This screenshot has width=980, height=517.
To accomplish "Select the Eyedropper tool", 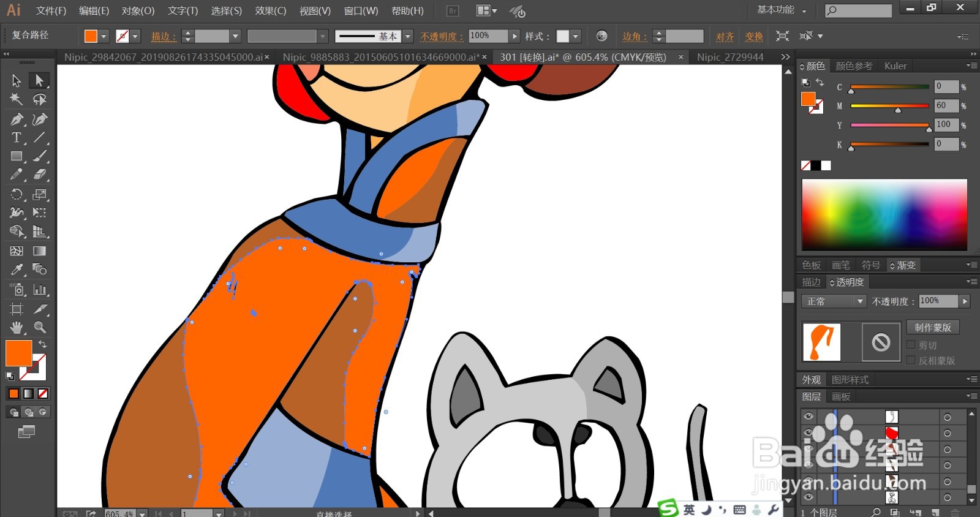I will click(17, 270).
